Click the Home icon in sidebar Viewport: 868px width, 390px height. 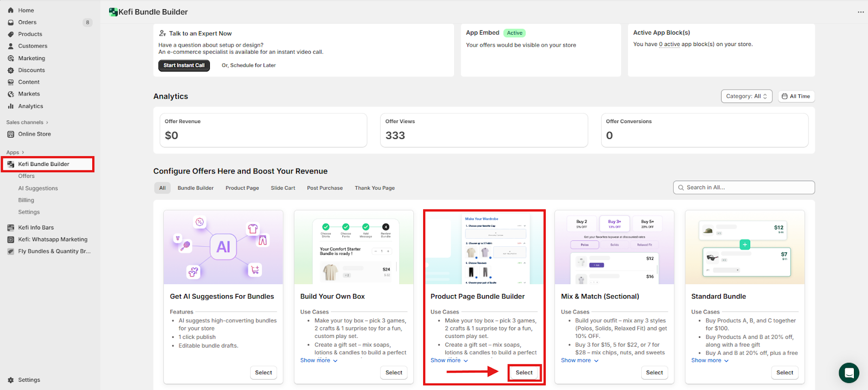click(11, 10)
